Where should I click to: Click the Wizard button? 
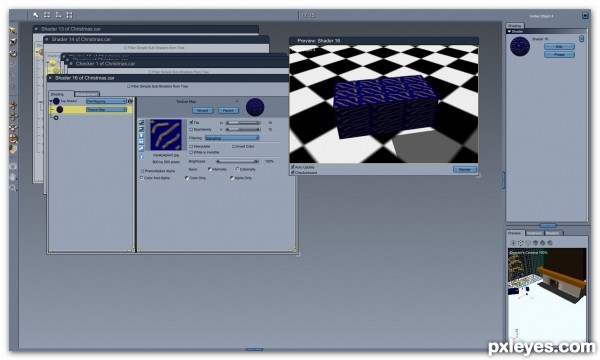pos(202,111)
